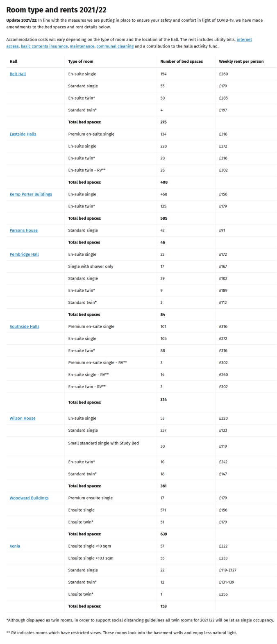Open the Kemp Porter Buildings link
Viewport: 277px width, 644px height.
(31, 194)
